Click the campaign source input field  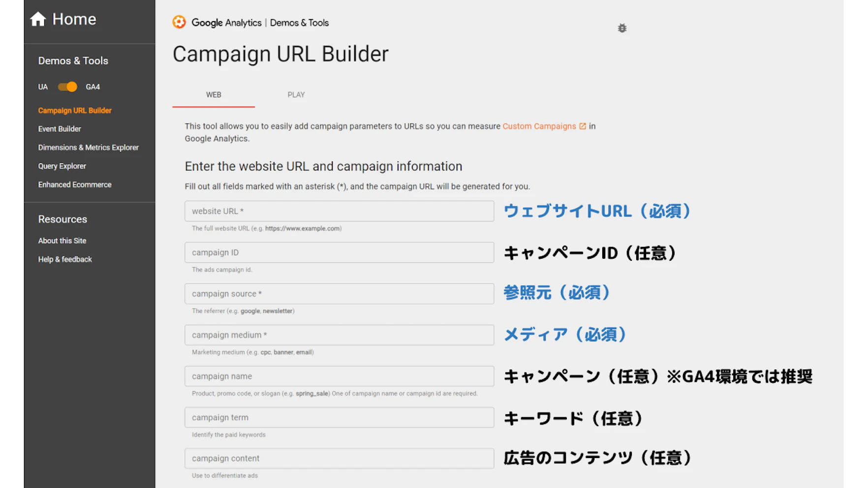tap(339, 294)
